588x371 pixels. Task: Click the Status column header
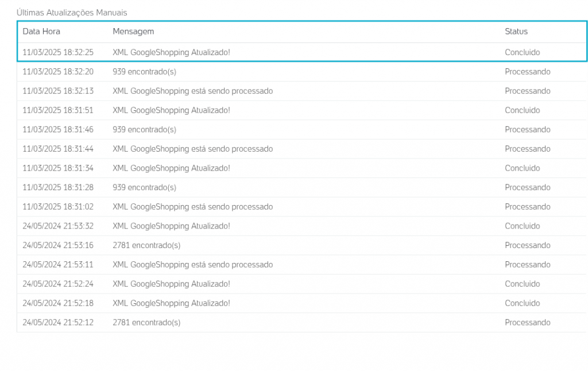516,32
